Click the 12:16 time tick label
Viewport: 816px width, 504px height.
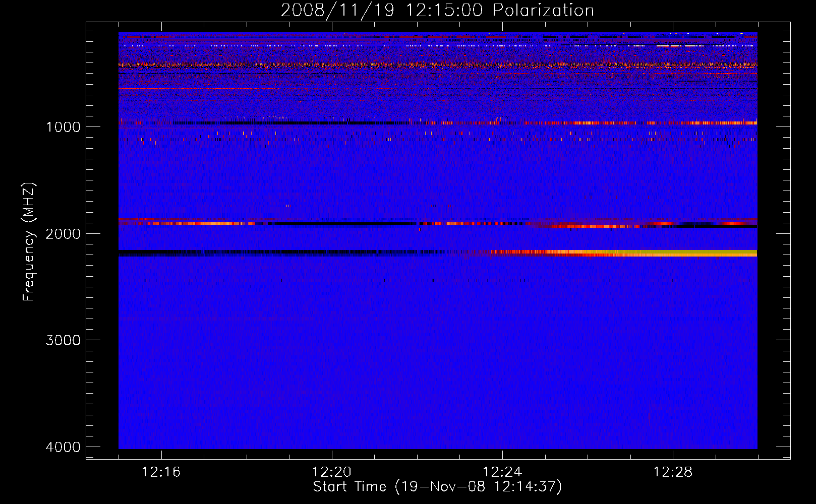[161, 472]
